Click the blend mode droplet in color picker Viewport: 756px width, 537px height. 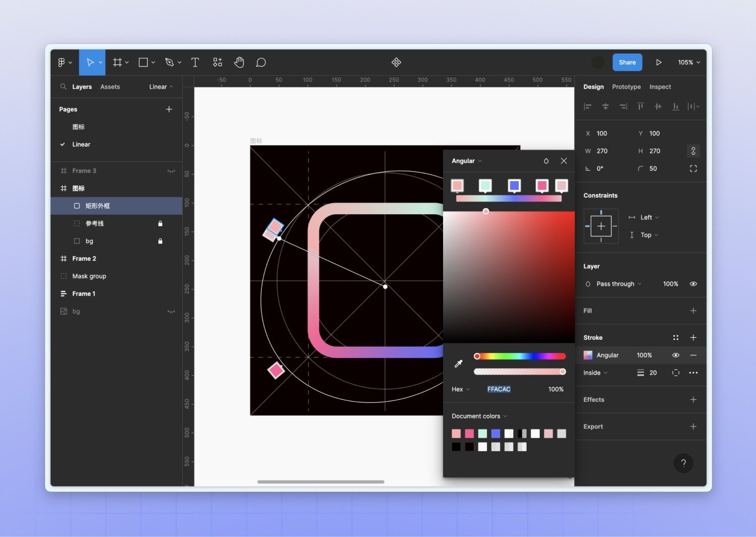(x=546, y=161)
